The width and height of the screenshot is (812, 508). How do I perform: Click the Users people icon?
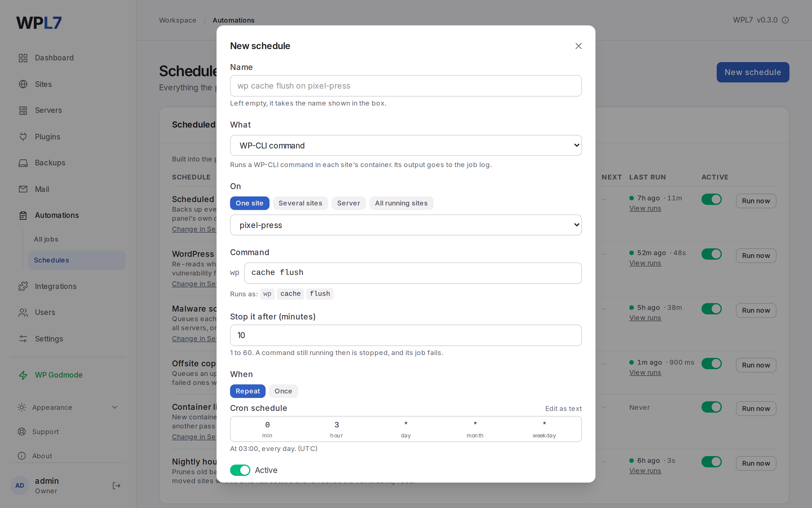(x=23, y=312)
